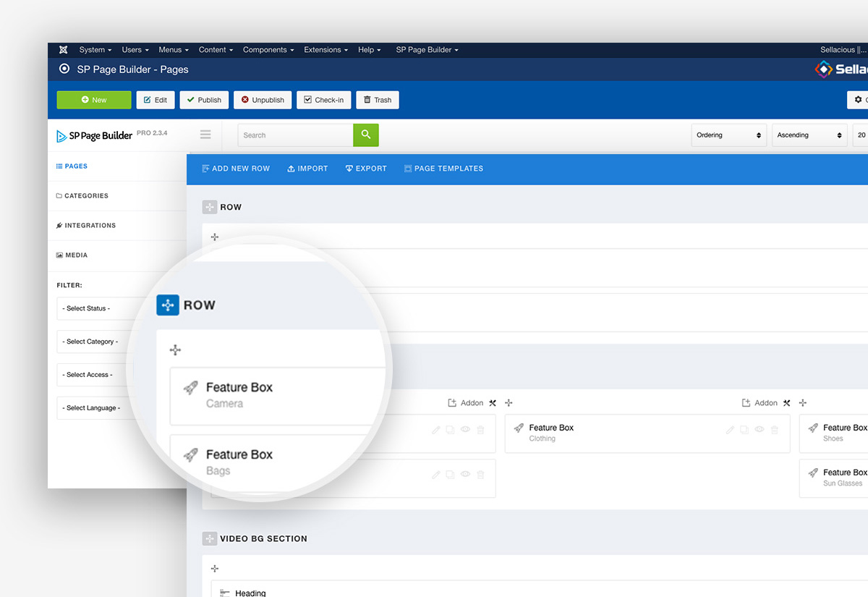This screenshot has height=597, width=868.
Task: Open the Users menu
Action: (135, 50)
